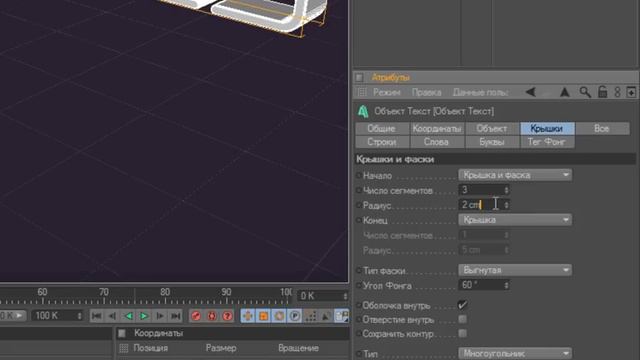Jump to the last frame of animation
Image resolution: width=640 pixels, height=360 pixels.
(x=176, y=316)
